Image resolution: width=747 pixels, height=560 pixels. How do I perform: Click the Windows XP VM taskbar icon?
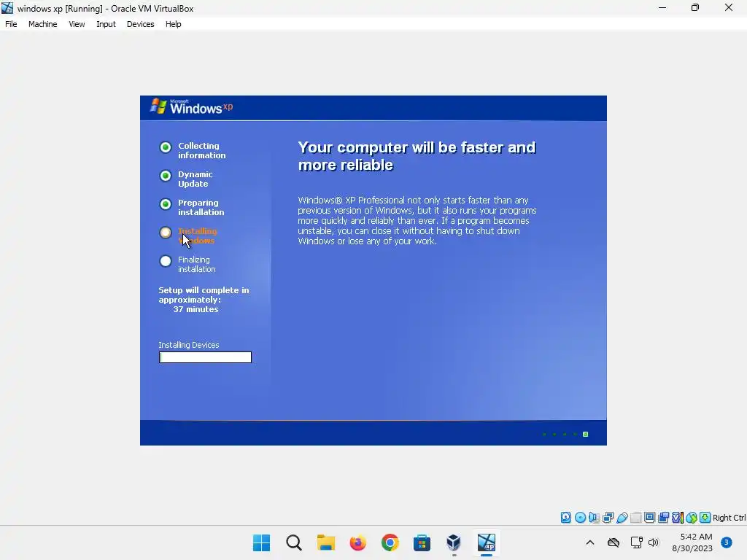click(487, 542)
